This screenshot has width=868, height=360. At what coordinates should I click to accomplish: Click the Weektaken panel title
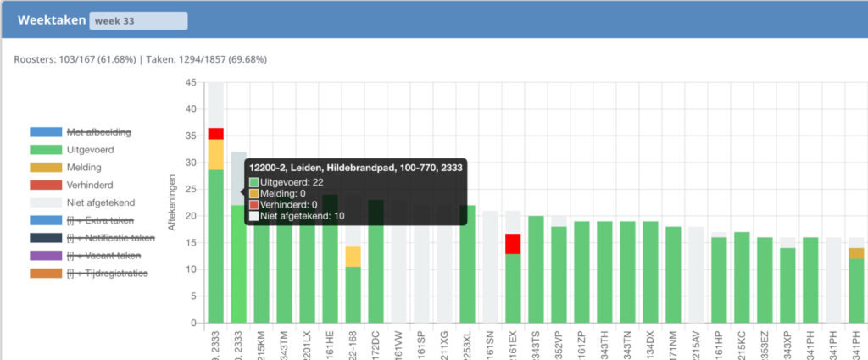[51, 21]
